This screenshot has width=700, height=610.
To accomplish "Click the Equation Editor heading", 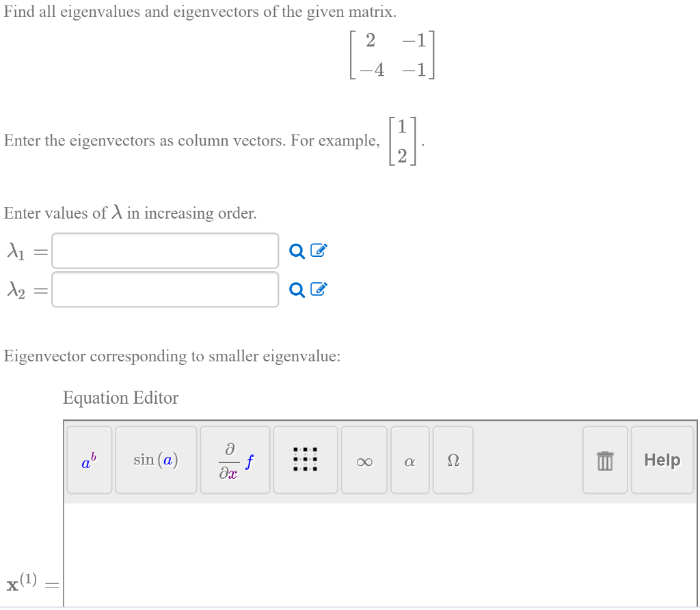I will (120, 398).
